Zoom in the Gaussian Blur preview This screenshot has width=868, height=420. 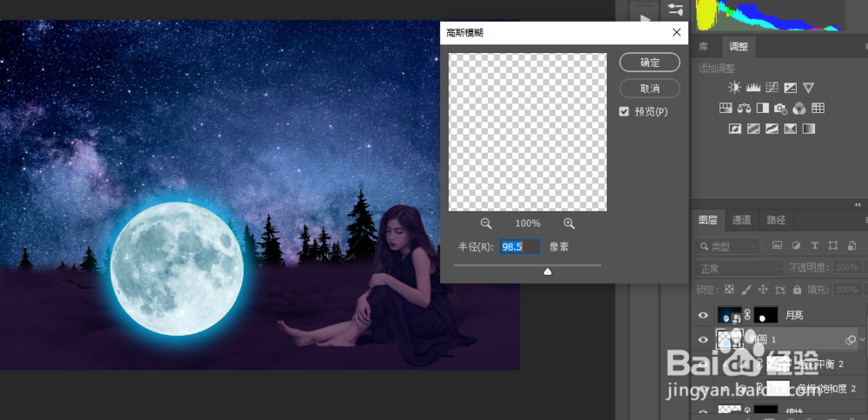click(569, 223)
